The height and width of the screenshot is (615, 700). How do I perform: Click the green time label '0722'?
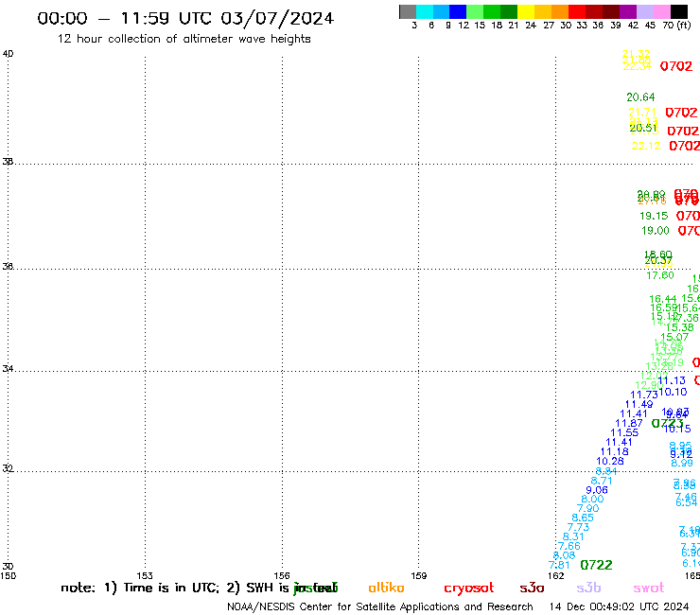[x=596, y=565]
